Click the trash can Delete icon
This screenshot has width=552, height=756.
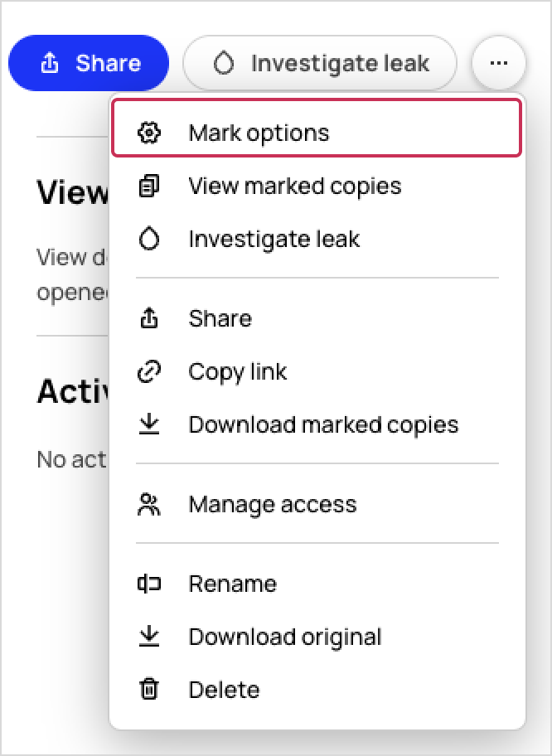(149, 690)
